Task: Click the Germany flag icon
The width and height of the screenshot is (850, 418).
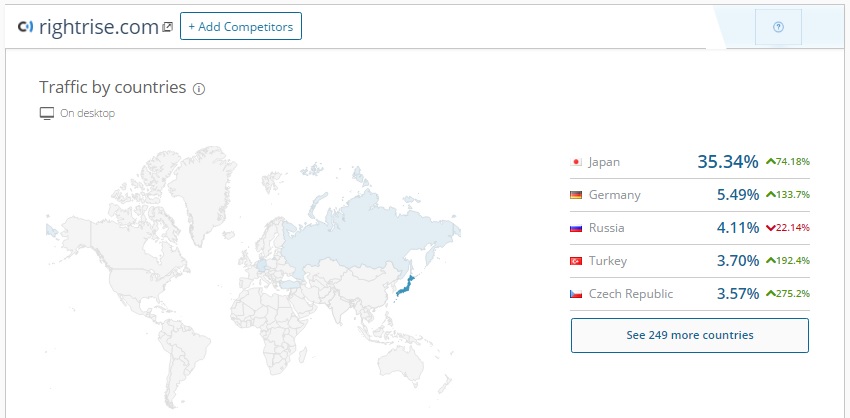Action: pos(576,195)
